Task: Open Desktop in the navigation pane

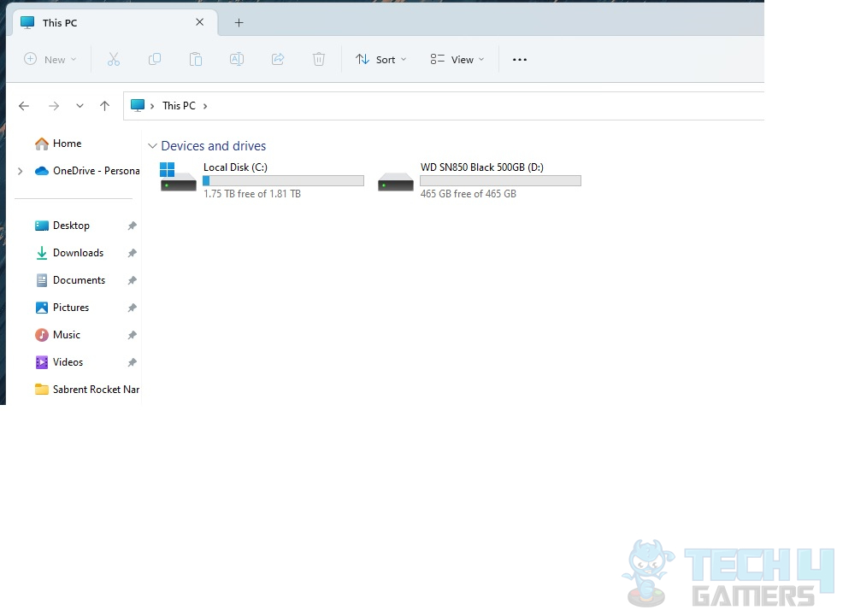Action: pos(71,226)
